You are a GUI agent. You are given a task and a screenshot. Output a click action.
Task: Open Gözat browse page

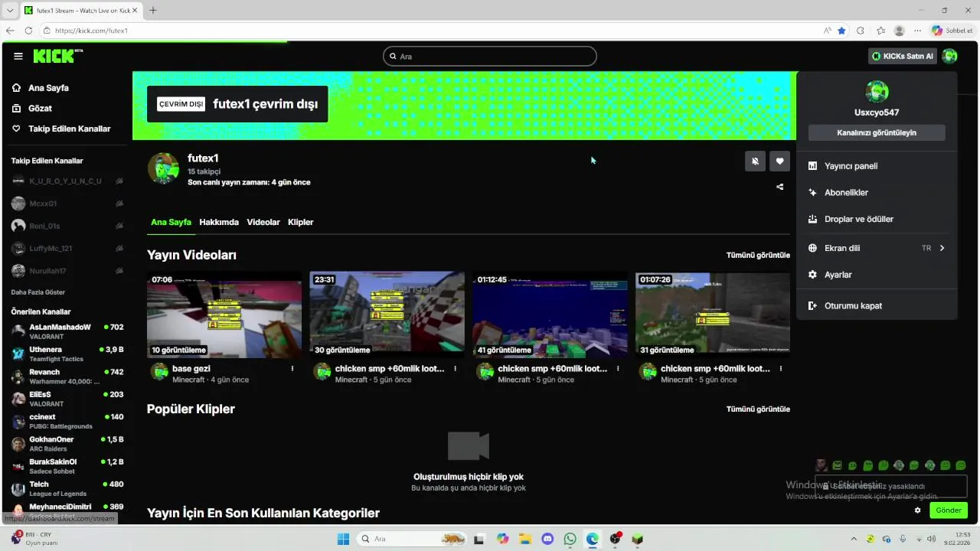pyautogui.click(x=40, y=109)
